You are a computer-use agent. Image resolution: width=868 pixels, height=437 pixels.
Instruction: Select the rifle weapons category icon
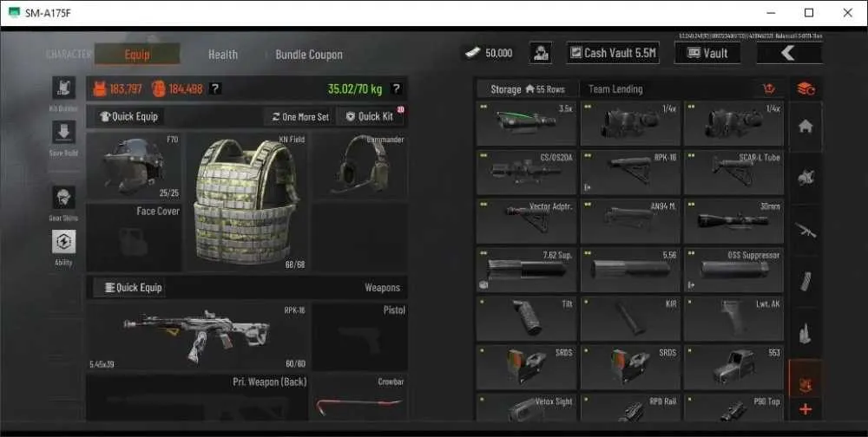[806, 230]
